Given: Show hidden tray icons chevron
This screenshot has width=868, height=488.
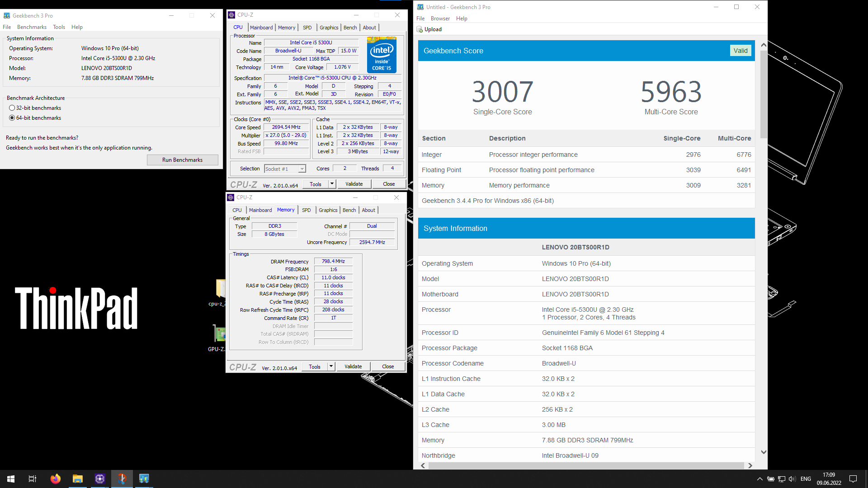Looking at the screenshot, I should [759, 479].
